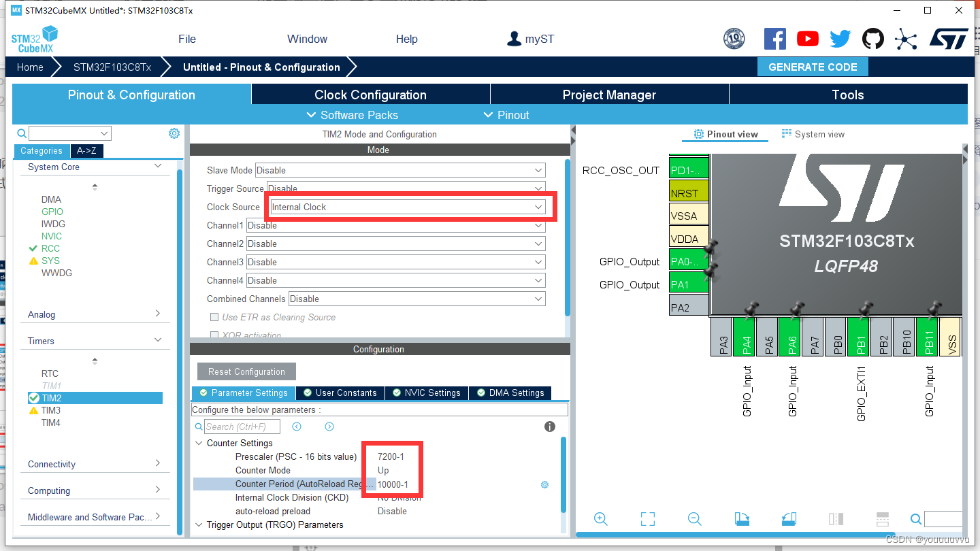Viewport: 980px width, 551px height.
Task: Click the GENERATE CODE button
Action: point(813,67)
